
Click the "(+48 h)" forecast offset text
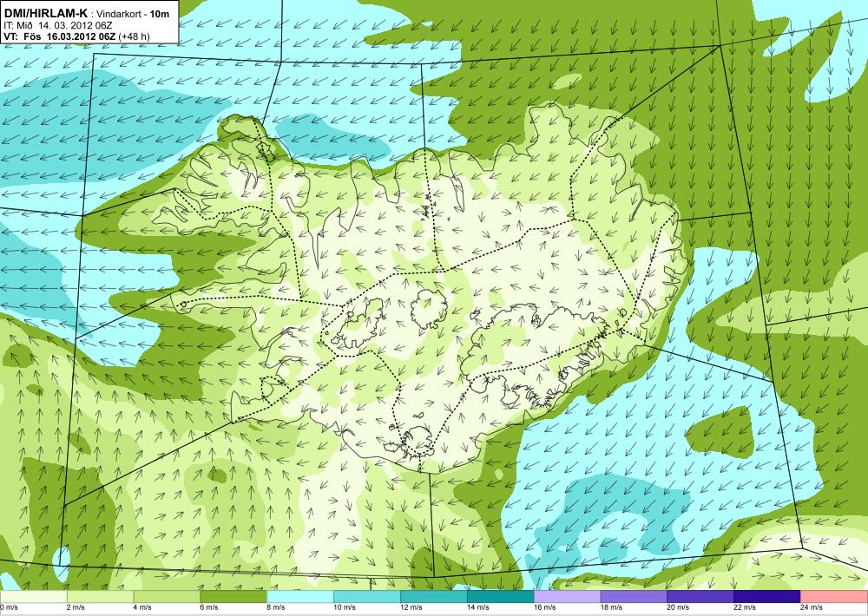pyautogui.click(x=134, y=36)
